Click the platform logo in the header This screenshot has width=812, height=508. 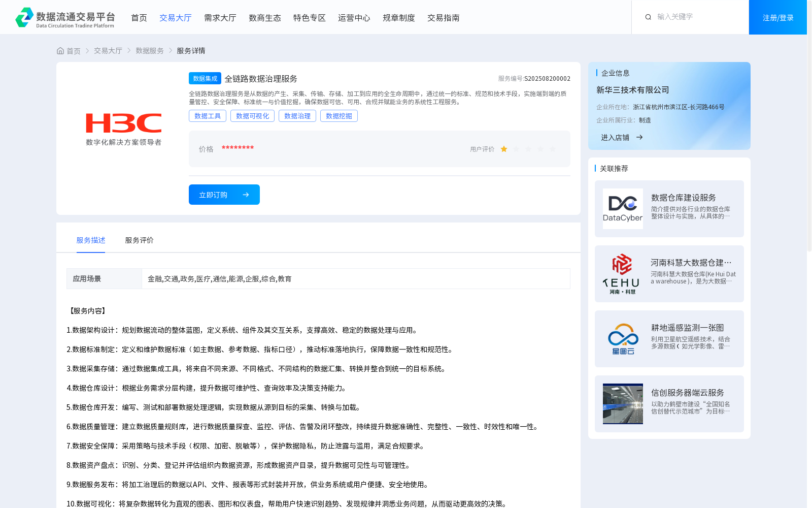[65, 18]
